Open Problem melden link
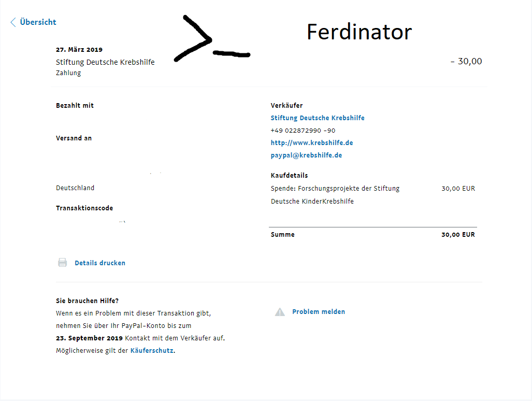 coord(319,311)
